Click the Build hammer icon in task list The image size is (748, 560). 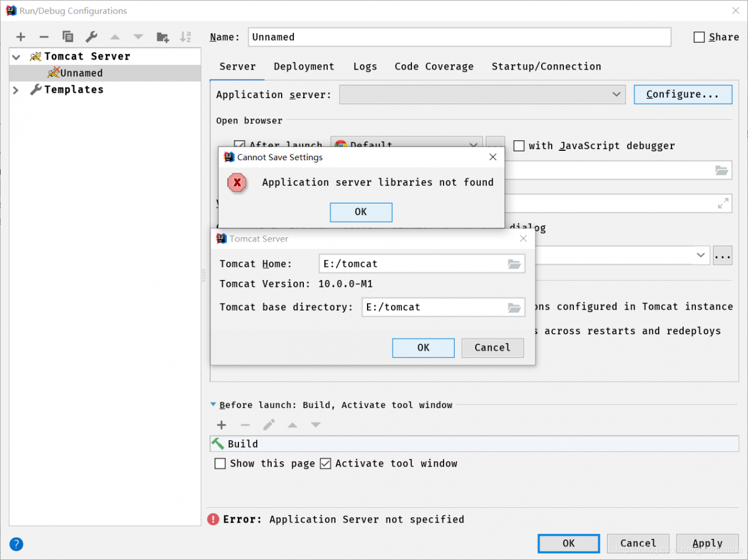point(218,444)
